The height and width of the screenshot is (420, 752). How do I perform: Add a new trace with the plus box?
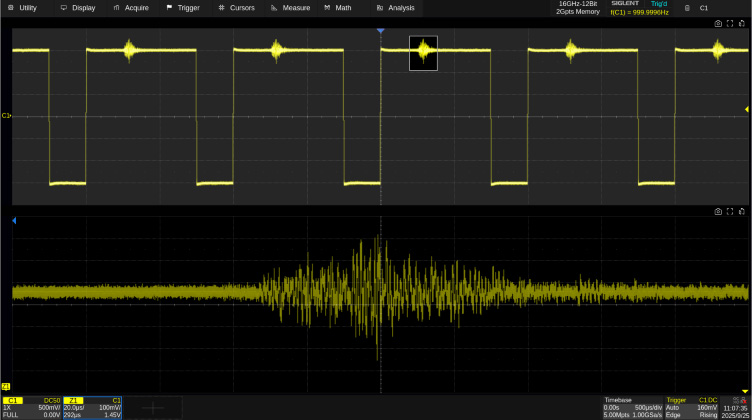(153, 408)
